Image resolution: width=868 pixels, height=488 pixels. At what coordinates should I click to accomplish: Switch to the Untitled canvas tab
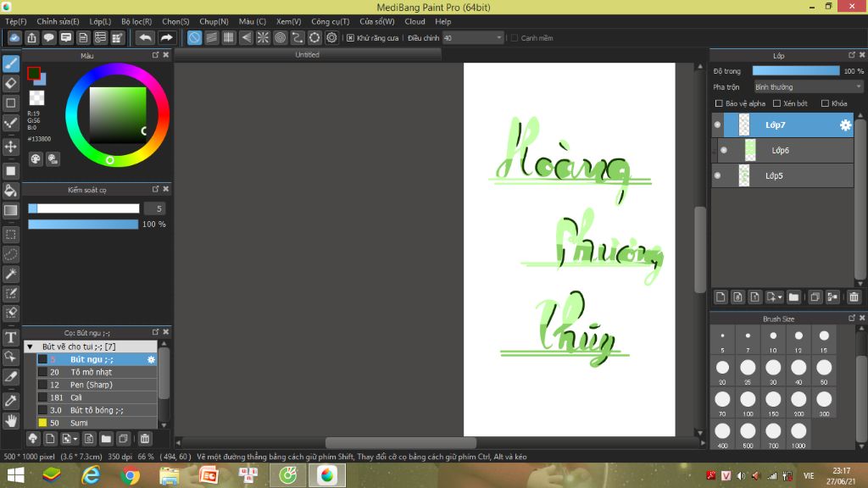tap(307, 55)
